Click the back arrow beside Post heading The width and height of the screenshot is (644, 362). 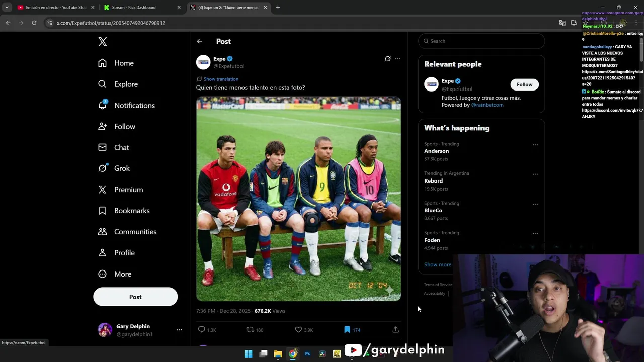[x=200, y=41]
